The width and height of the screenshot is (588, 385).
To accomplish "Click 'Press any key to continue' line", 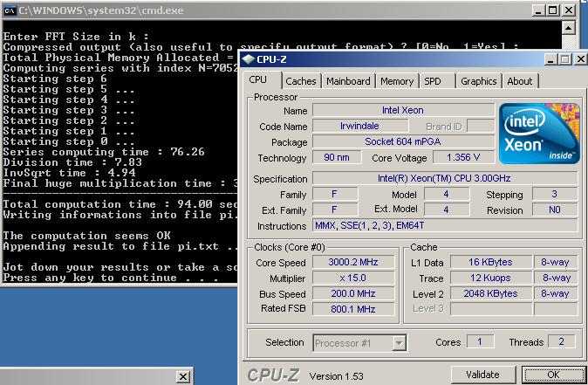I will [111, 278].
